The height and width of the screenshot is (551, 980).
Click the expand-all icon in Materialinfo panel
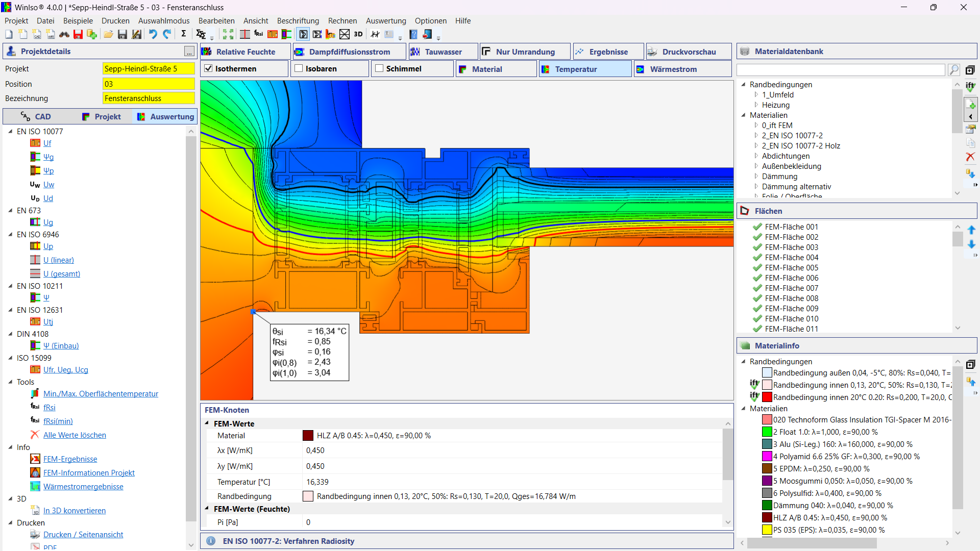pyautogui.click(x=970, y=364)
